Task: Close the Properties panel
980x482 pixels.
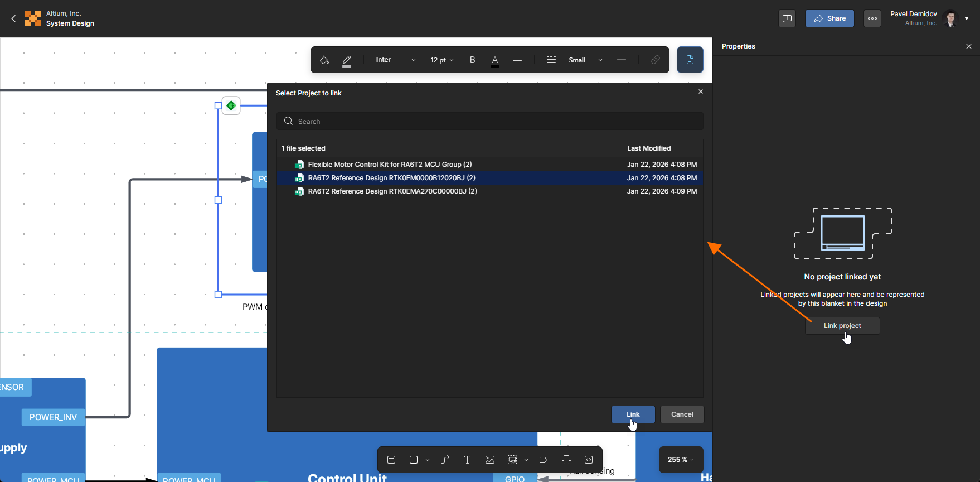Action: click(x=969, y=46)
